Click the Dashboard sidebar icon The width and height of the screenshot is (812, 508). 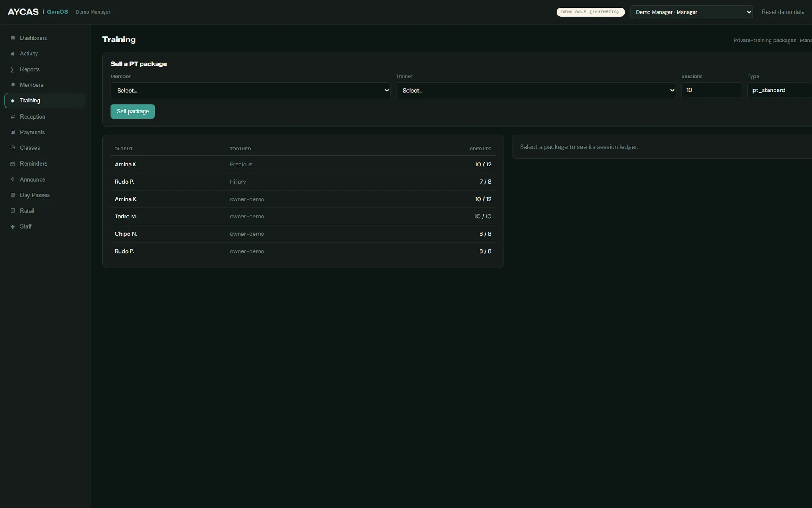pos(13,38)
